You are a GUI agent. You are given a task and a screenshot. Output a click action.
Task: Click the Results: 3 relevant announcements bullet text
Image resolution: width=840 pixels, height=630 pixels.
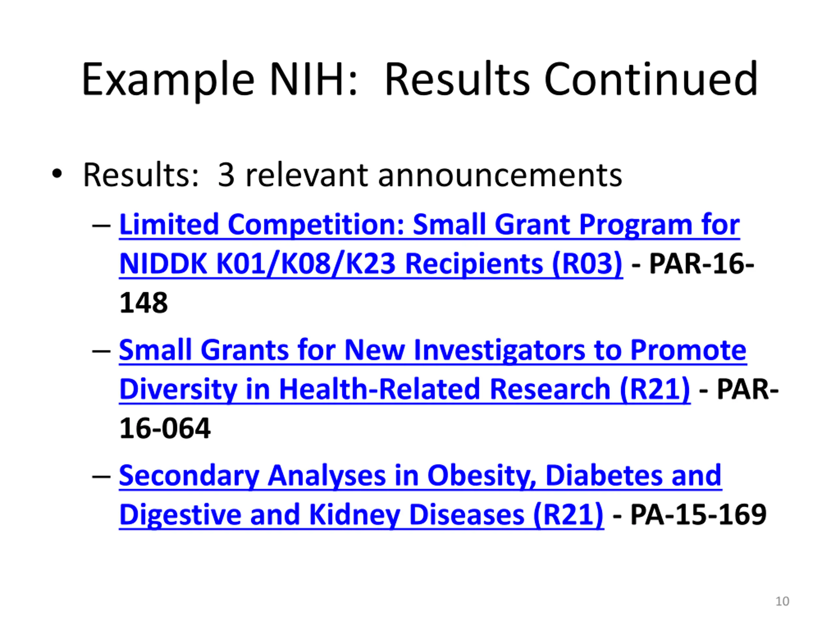click(352, 175)
